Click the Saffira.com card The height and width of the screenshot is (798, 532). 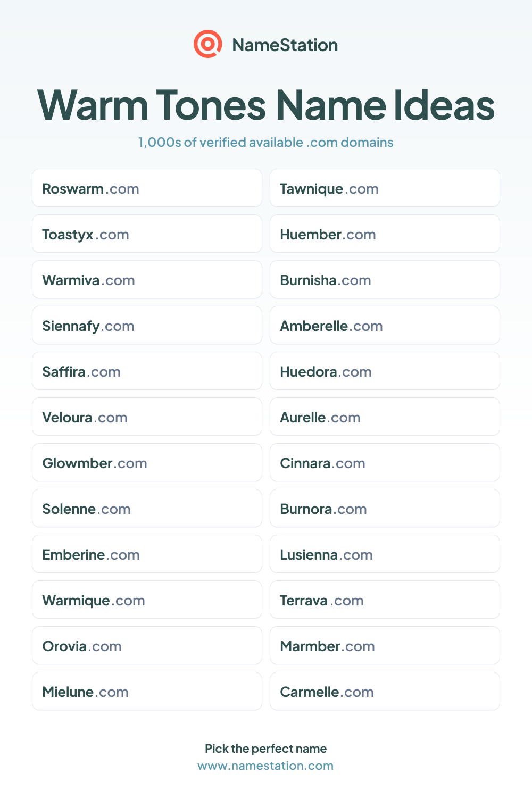(x=147, y=371)
